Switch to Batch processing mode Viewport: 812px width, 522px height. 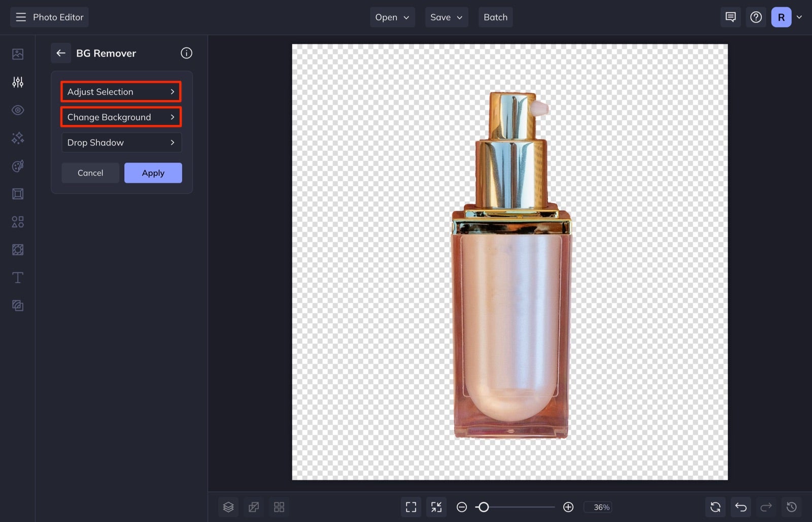[x=495, y=17]
